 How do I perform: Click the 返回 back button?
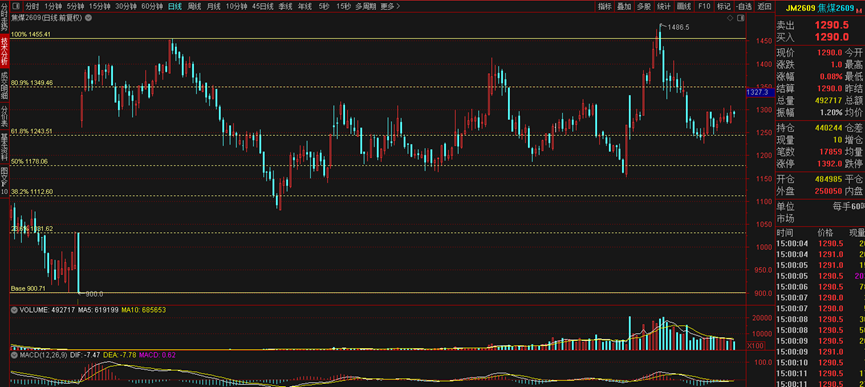pyautogui.click(x=764, y=7)
